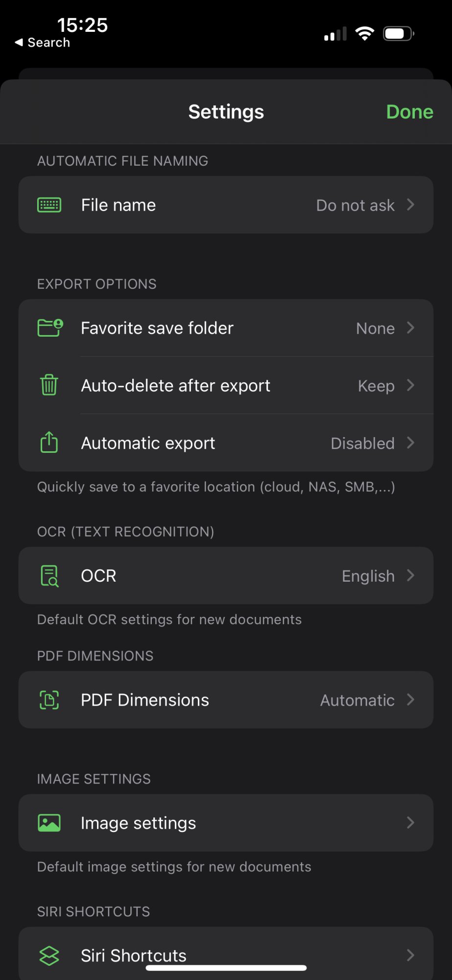Image resolution: width=452 pixels, height=980 pixels.
Task: Change Auto-delete 'Keep' value
Action: click(x=376, y=386)
